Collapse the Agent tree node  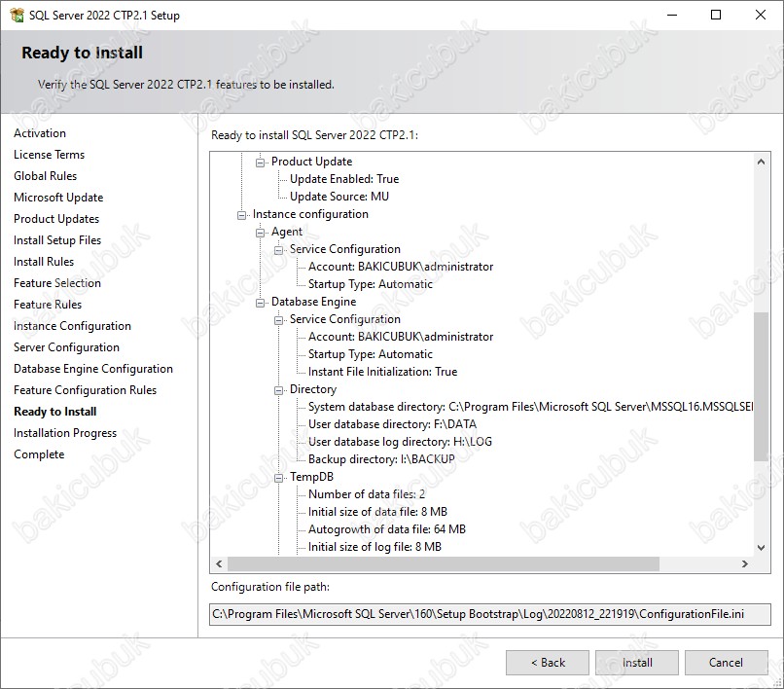coord(260,233)
